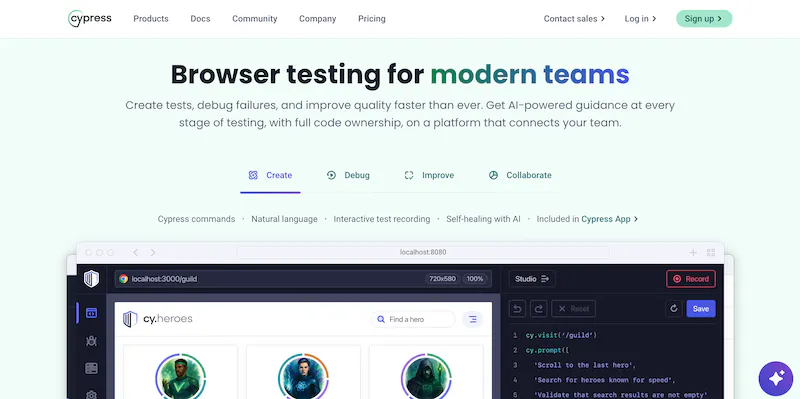Click the cy.prompt([ code line

pos(547,351)
